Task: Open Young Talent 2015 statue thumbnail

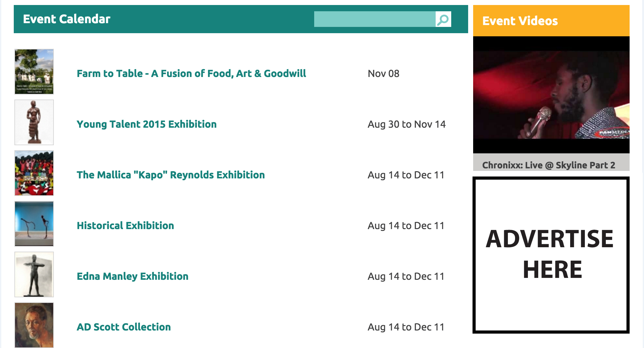Action: click(x=34, y=122)
